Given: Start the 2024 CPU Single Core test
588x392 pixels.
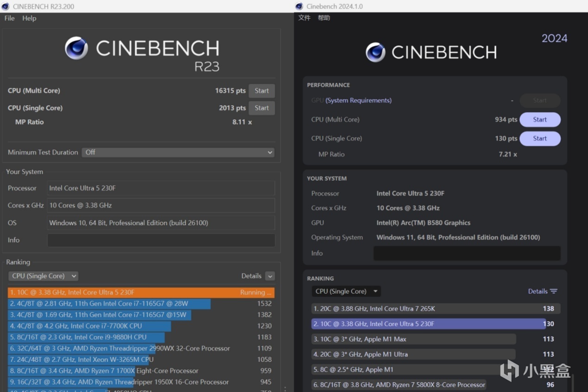Looking at the screenshot, I should click(x=540, y=139).
